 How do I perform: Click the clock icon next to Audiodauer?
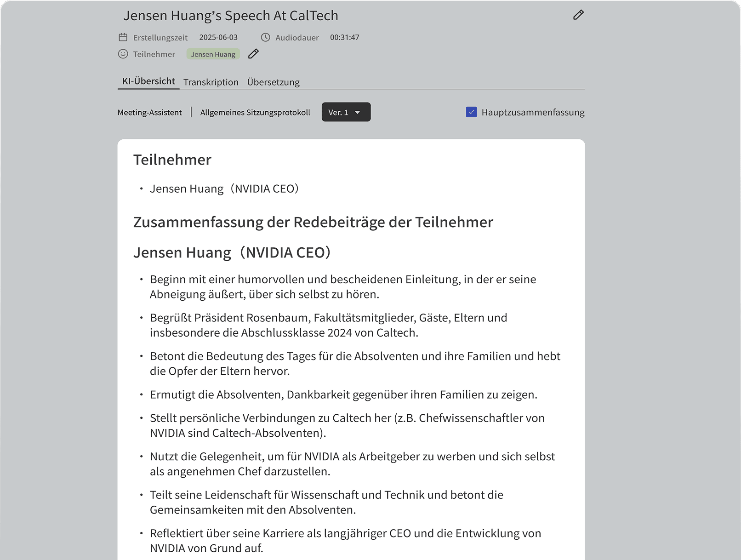pyautogui.click(x=265, y=37)
